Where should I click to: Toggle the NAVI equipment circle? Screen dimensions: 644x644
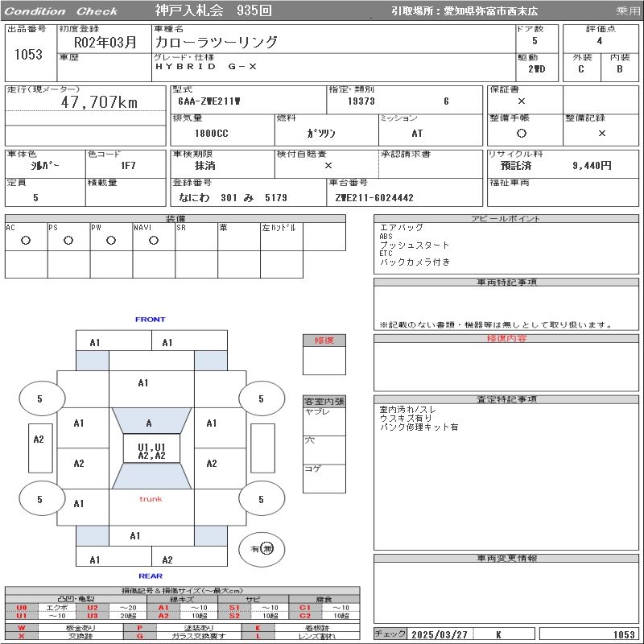[x=153, y=241]
